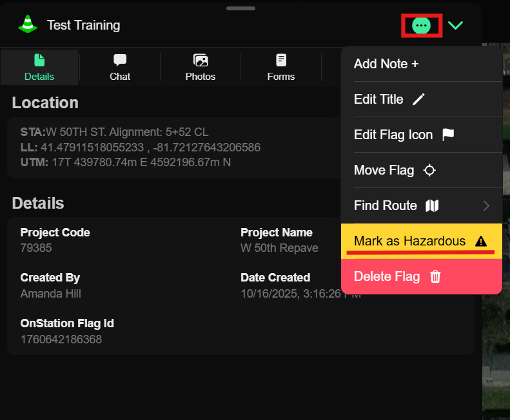Click the OnStation Flag Id number
510x420 pixels.
61,339
